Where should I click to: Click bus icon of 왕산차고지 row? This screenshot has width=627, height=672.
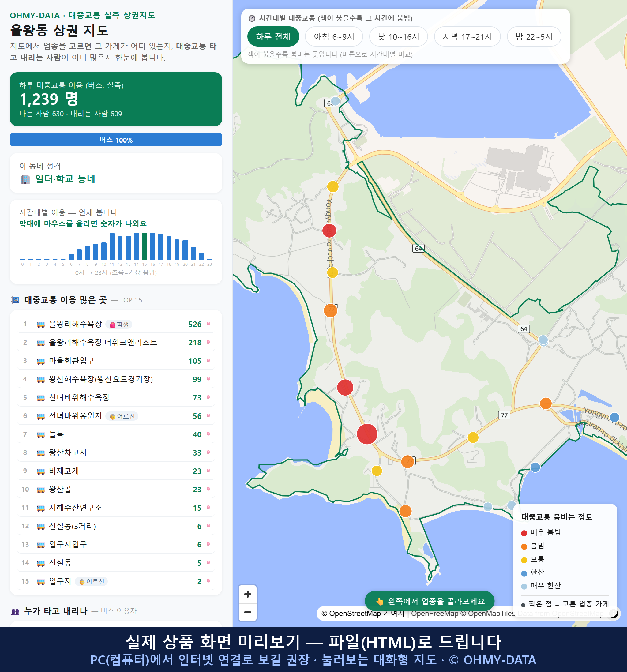click(40, 453)
